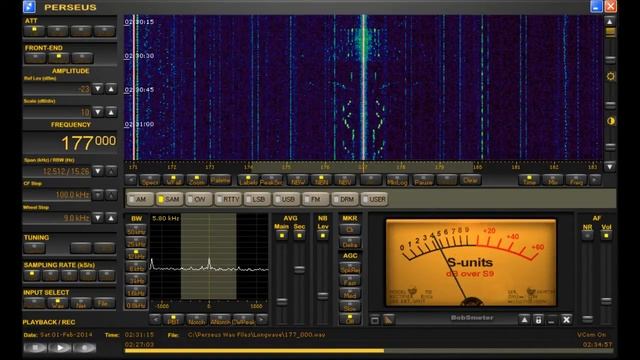This screenshot has height=360, width=640.
Task: Click the BobSmeter lock icon
Action: [538, 320]
